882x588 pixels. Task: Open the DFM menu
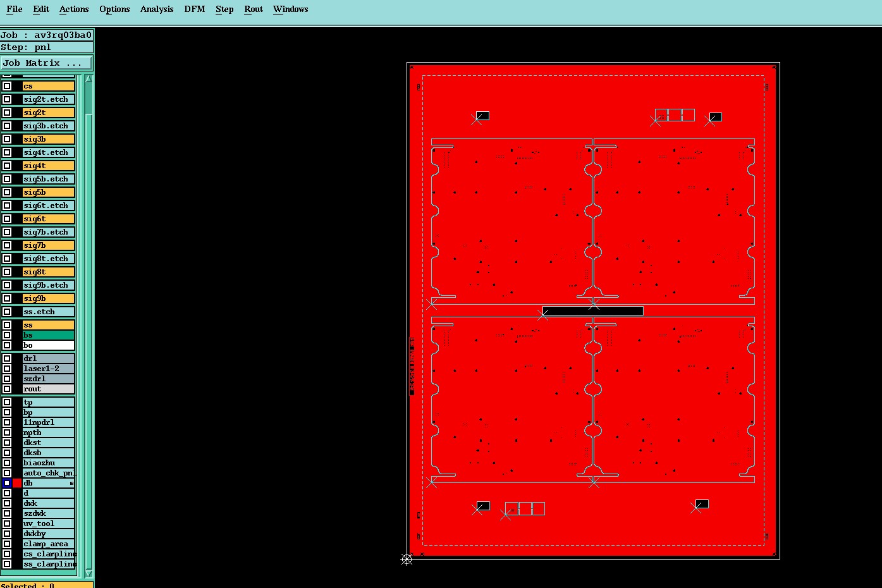tap(195, 9)
